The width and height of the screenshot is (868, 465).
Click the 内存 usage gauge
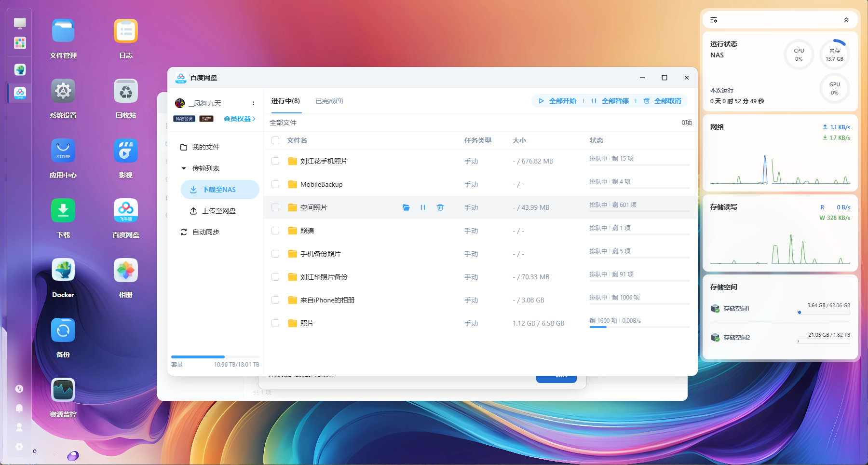(x=835, y=55)
